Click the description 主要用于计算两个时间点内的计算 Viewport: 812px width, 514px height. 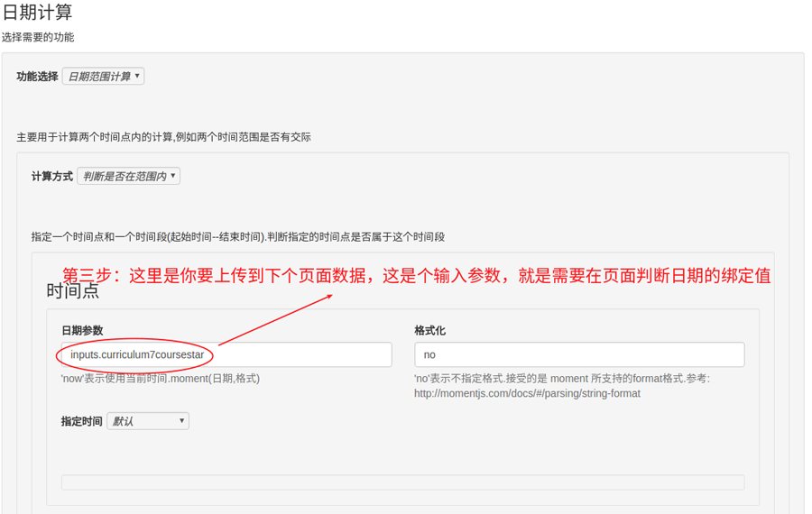(x=163, y=137)
